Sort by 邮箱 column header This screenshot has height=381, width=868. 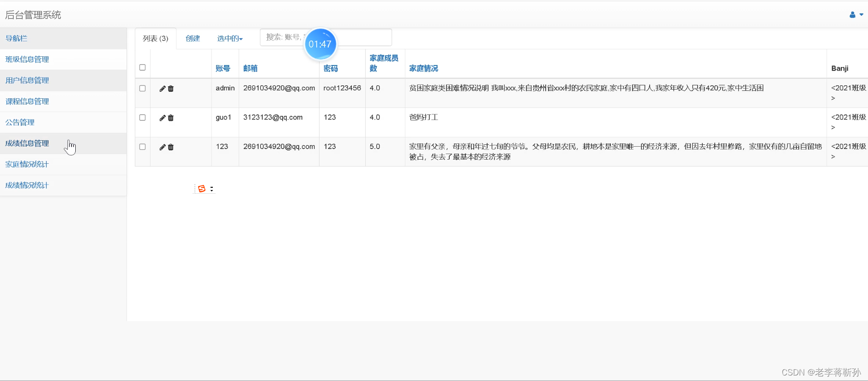point(250,68)
